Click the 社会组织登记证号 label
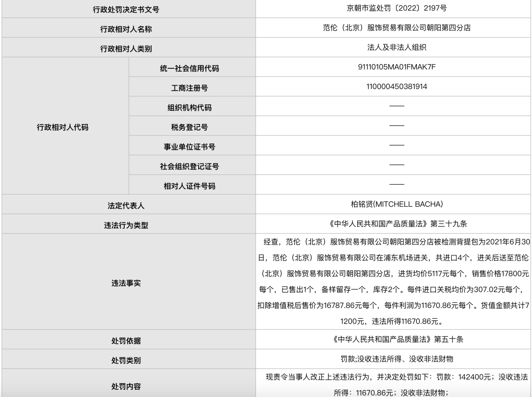Screen dimensions: 532x397 189,166
